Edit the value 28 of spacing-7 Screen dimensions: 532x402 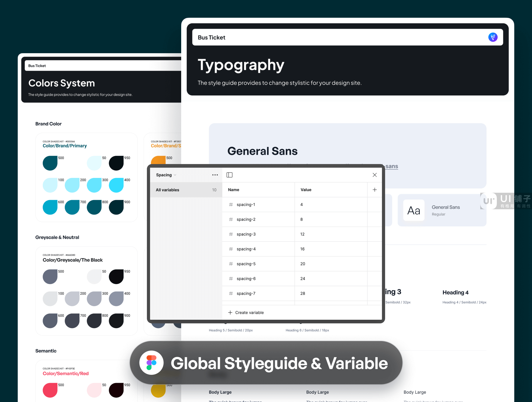pyautogui.click(x=303, y=293)
